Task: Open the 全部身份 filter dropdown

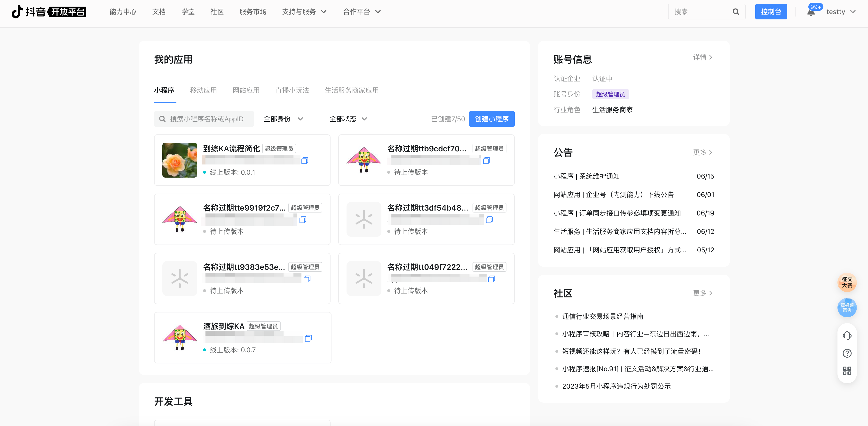Action: (x=283, y=119)
